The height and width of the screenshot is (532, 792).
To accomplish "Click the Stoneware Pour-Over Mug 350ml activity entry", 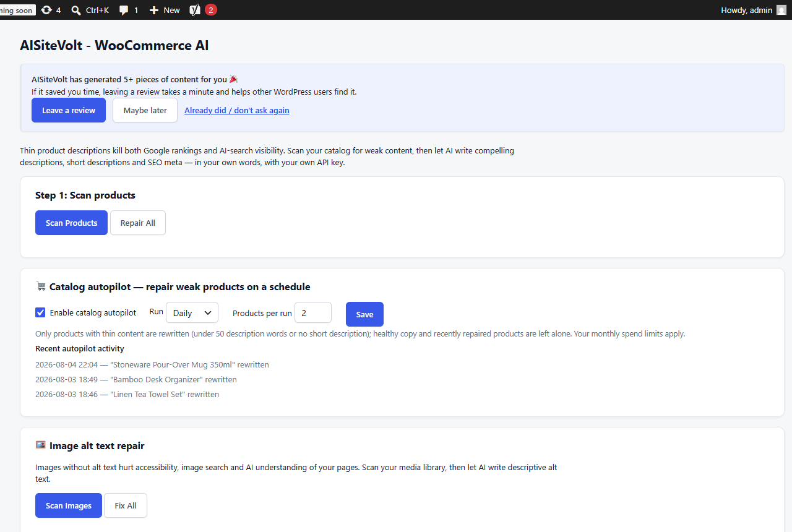I will 152,364.
